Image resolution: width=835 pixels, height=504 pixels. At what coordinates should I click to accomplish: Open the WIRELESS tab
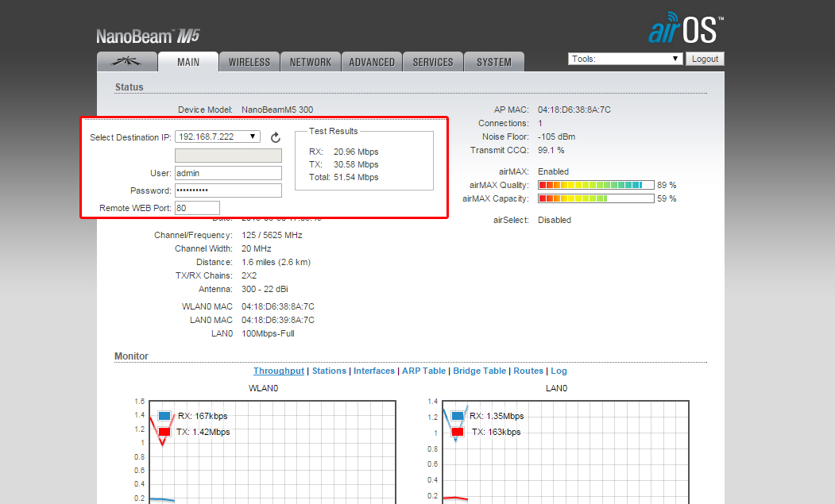pos(249,62)
